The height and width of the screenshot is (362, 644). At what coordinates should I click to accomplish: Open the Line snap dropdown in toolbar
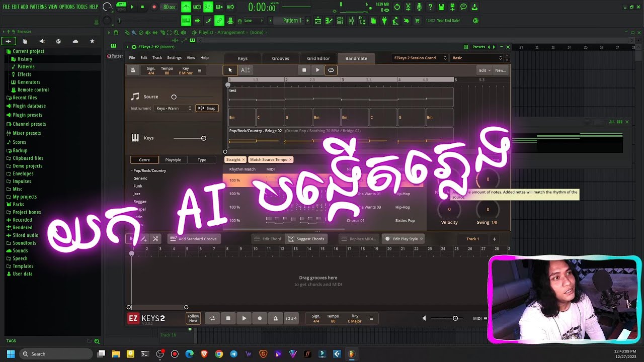pyautogui.click(x=254, y=21)
